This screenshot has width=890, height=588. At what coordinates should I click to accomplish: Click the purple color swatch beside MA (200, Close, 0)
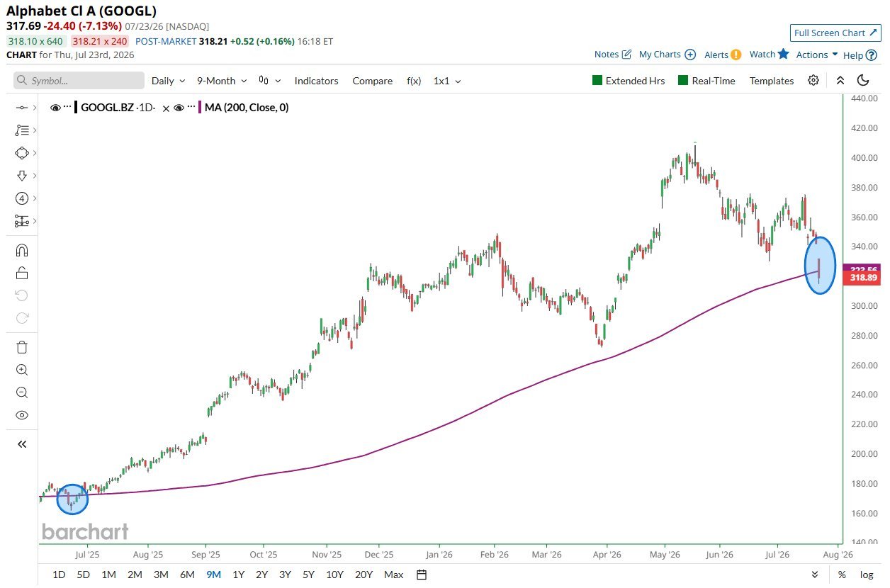coord(200,108)
